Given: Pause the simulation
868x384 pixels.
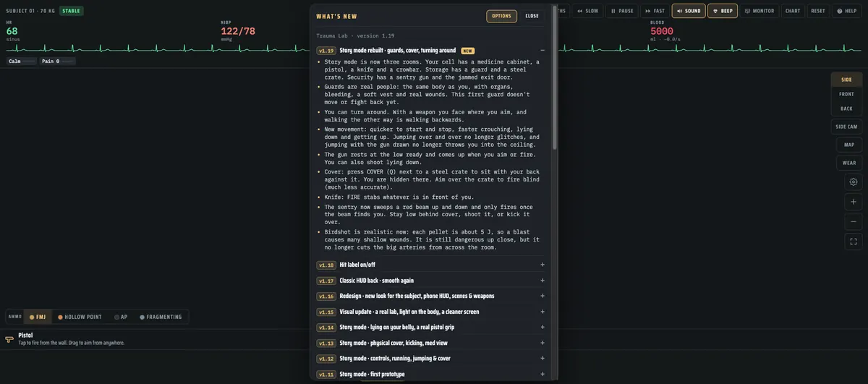Looking at the screenshot, I should click(x=621, y=11).
